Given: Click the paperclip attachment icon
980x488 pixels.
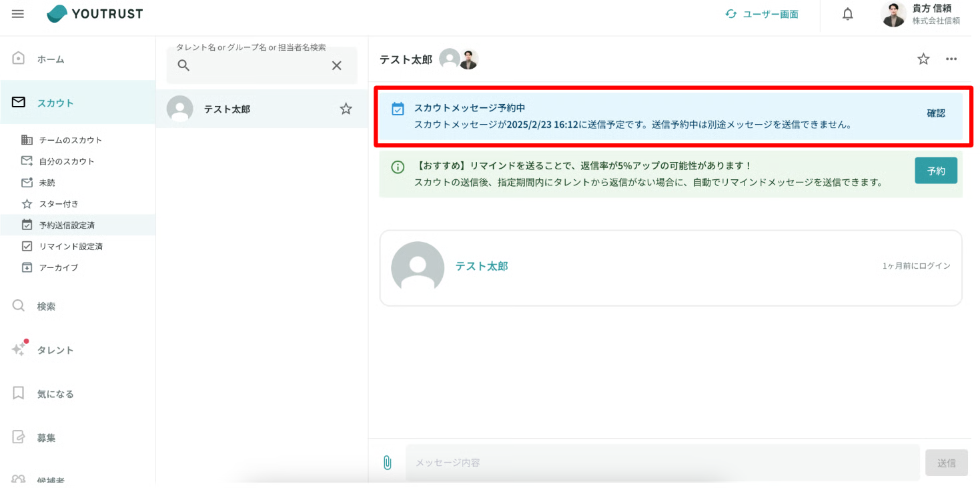Looking at the screenshot, I should tap(387, 461).
